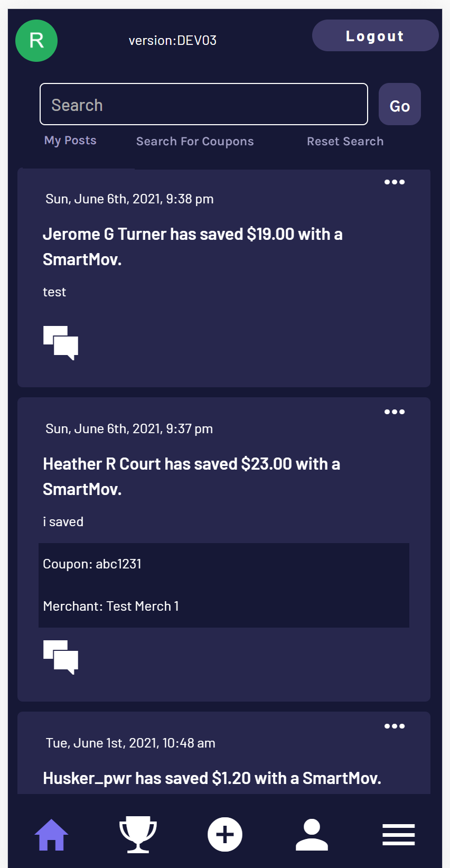Switch to the My Posts tab
This screenshot has width=450, height=868.
coord(70,140)
